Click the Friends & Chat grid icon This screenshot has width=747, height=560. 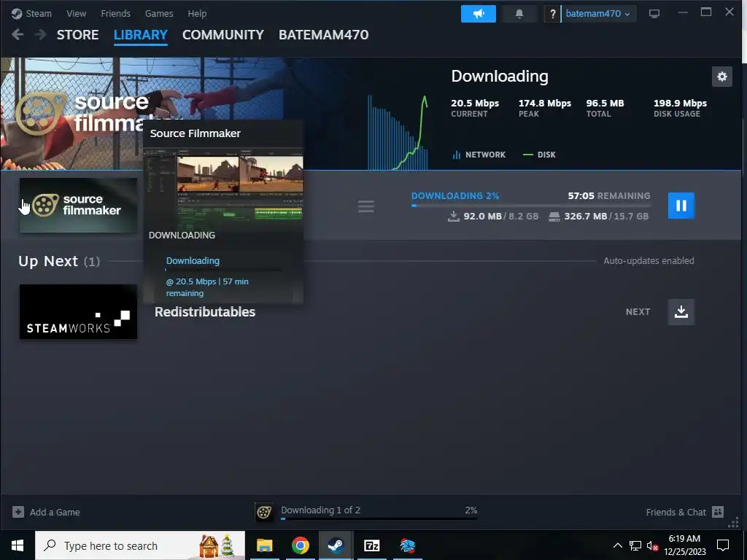pyautogui.click(x=718, y=512)
